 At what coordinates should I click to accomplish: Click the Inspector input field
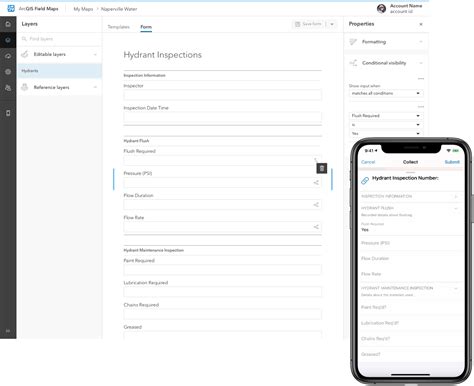pos(223,95)
